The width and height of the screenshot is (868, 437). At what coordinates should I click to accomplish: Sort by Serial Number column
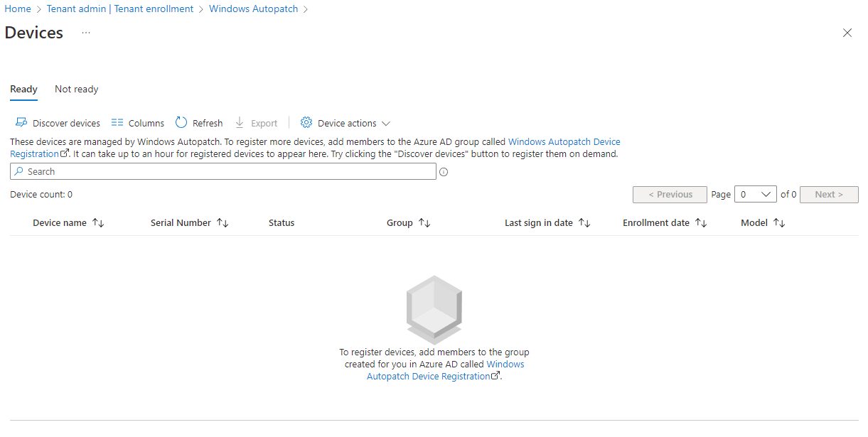[x=189, y=223]
